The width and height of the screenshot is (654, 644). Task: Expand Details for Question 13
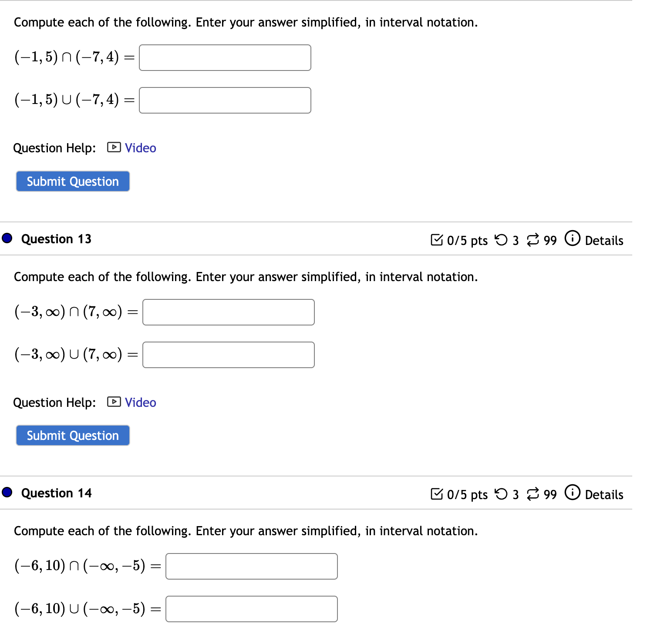point(604,241)
